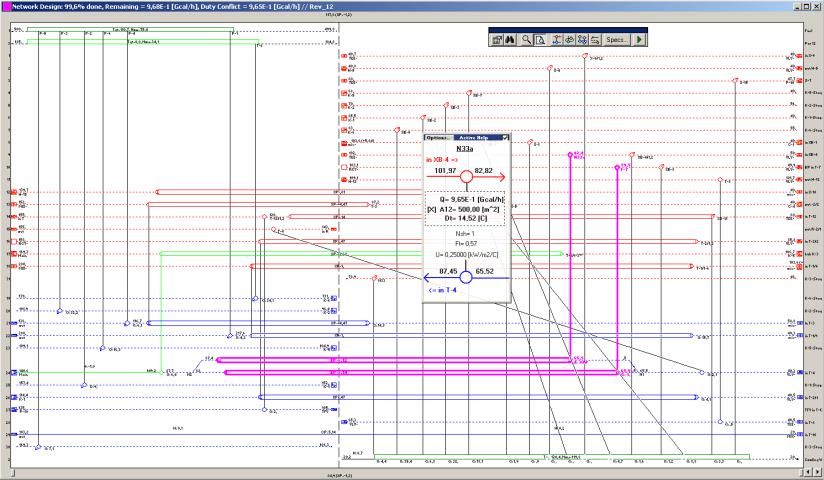This screenshot has width=824, height=480.
Task: Run design with green play button
Action: point(639,39)
